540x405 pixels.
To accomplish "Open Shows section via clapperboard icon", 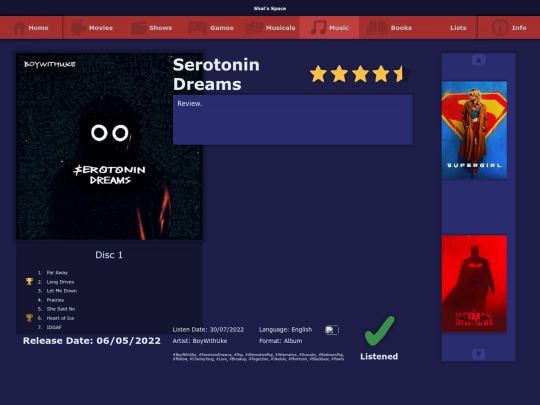I will pyautogui.click(x=138, y=28).
